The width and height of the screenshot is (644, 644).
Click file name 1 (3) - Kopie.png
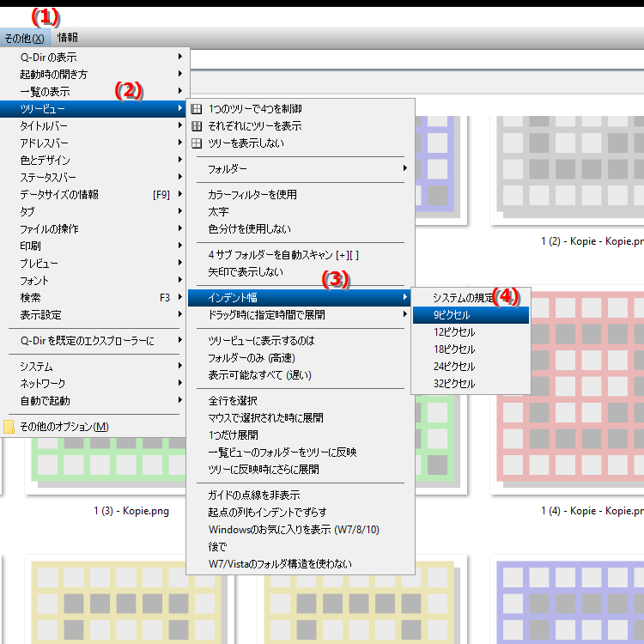click(131, 511)
